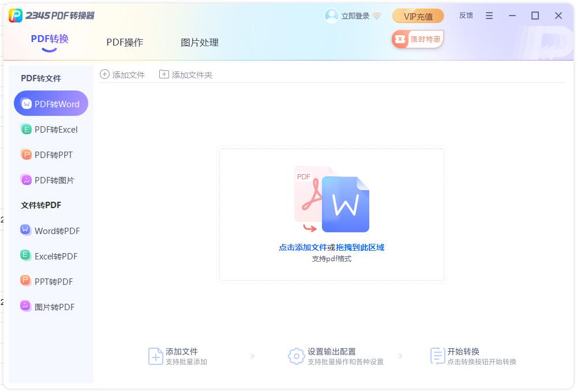The height and width of the screenshot is (392, 577).
Task: Switch to the 图片处理 tab
Action: tap(199, 42)
